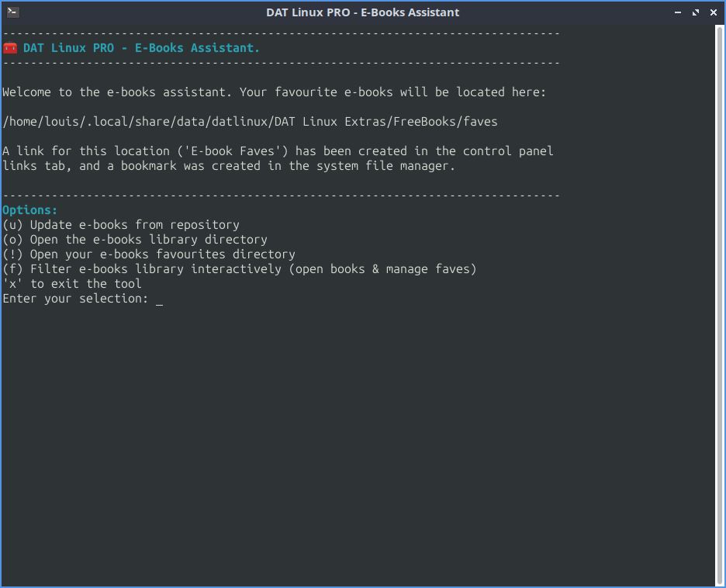Minimize the E-Books Assistant window
726x588 pixels.
click(678, 12)
